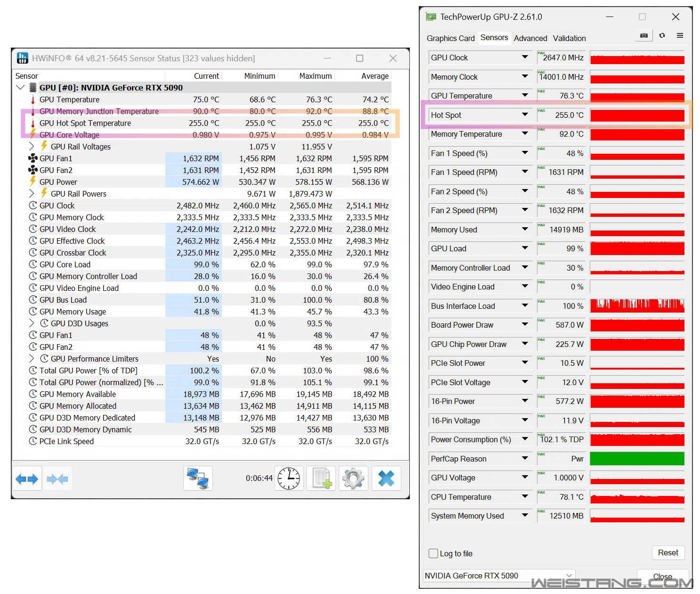Click clock icon beside GPU Memory Clock
The image size is (700, 594).
(x=33, y=217)
